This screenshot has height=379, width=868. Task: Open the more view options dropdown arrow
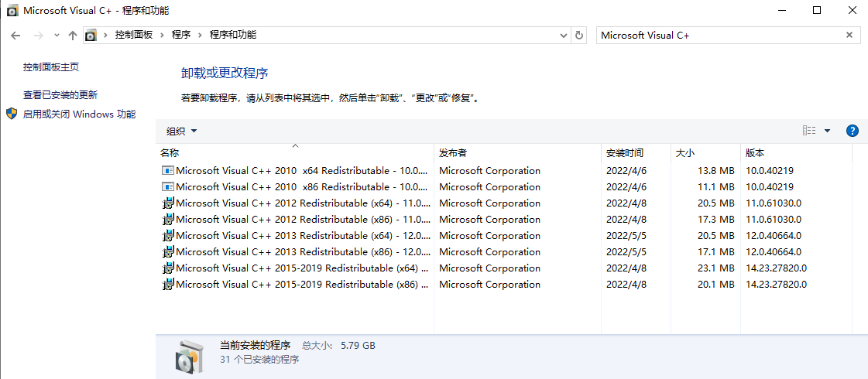tap(827, 131)
